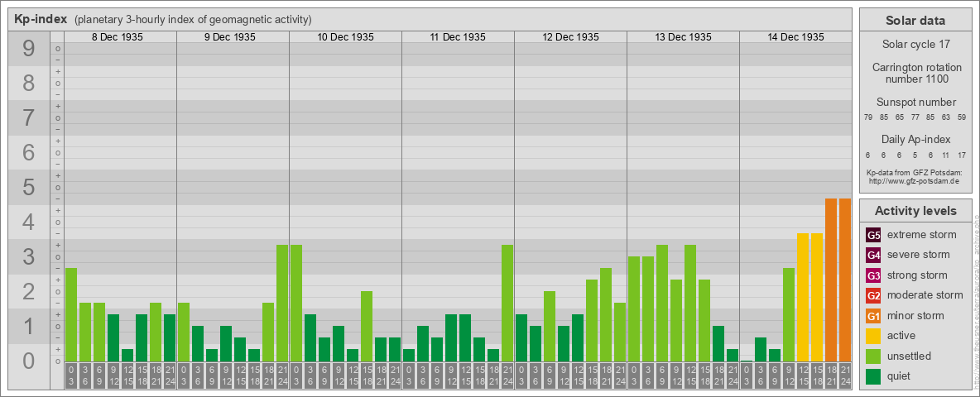
Task: Click Ap-index value 5
Action: [x=915, y=155]
